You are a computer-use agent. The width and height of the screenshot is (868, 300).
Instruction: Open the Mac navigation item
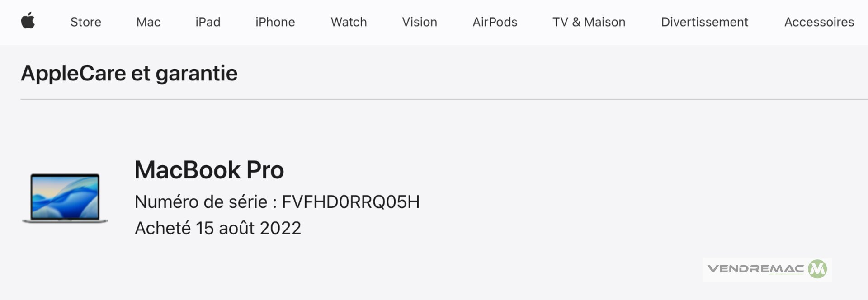pyautogui.click(x=148, y=22)
